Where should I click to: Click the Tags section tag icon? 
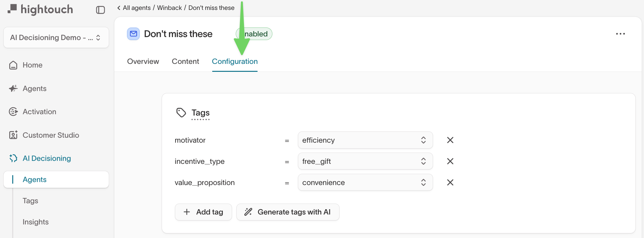click(x=181, y=113)
